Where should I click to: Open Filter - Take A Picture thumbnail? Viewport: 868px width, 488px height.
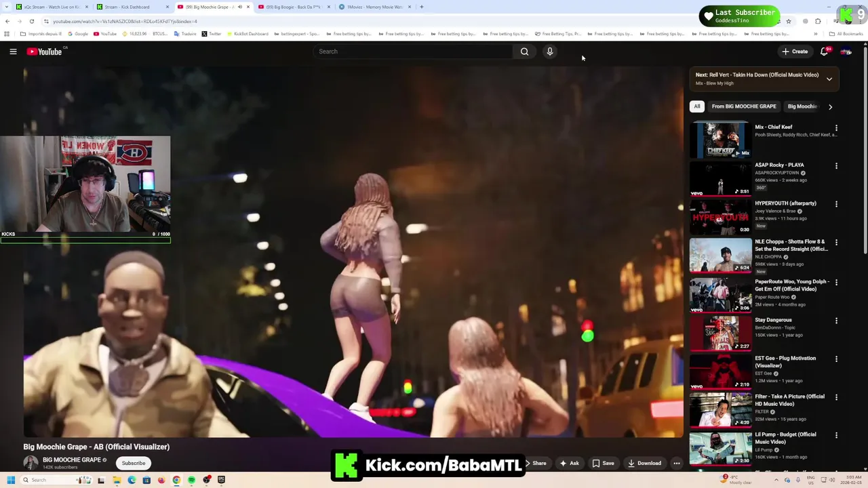[x=721, y=410]
